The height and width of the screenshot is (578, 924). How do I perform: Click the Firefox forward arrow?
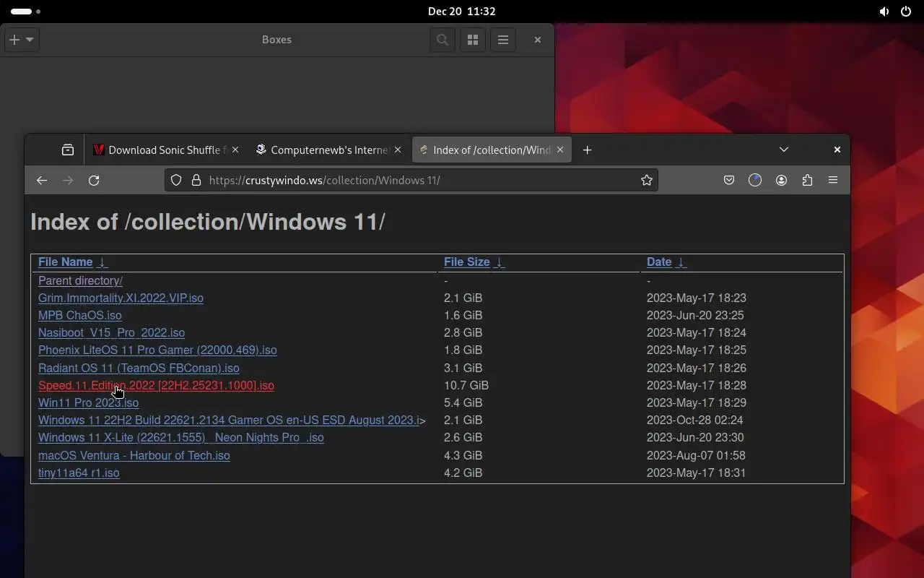click(68, 180)
